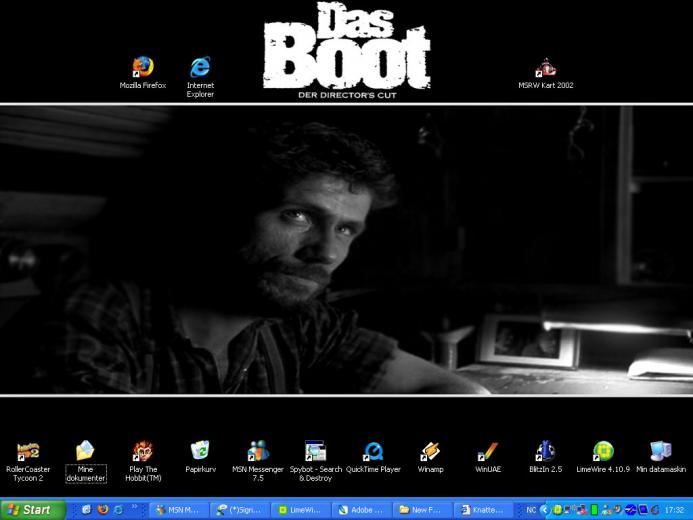Viewport: 693px width, 520px height.
Task: Switch to the New F... folder taskbar button
Action: point(422,510)
